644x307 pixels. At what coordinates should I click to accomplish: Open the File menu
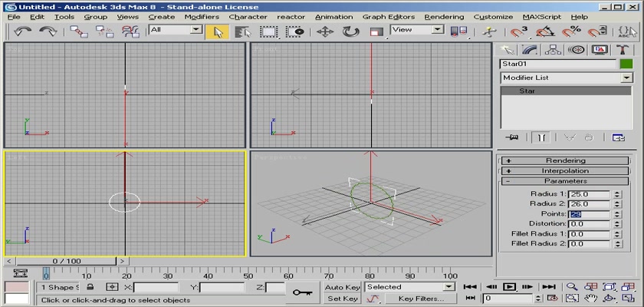click(x=14, y=17)
